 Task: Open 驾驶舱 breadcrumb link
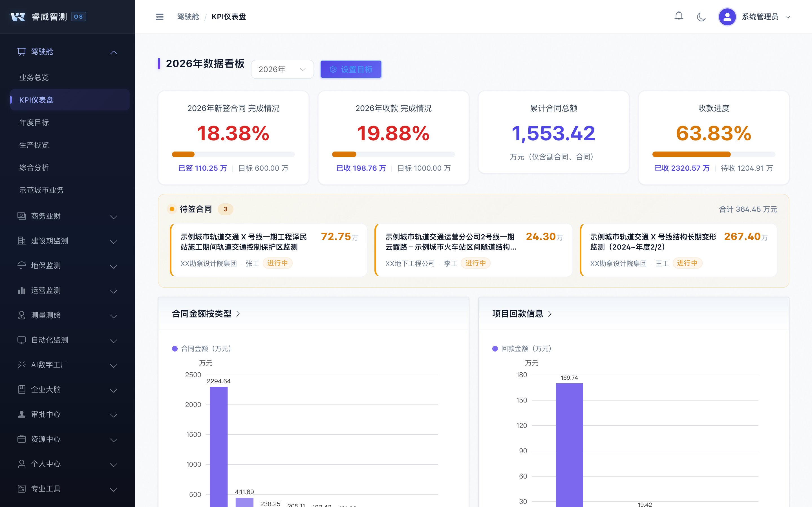tap(187, 16)
